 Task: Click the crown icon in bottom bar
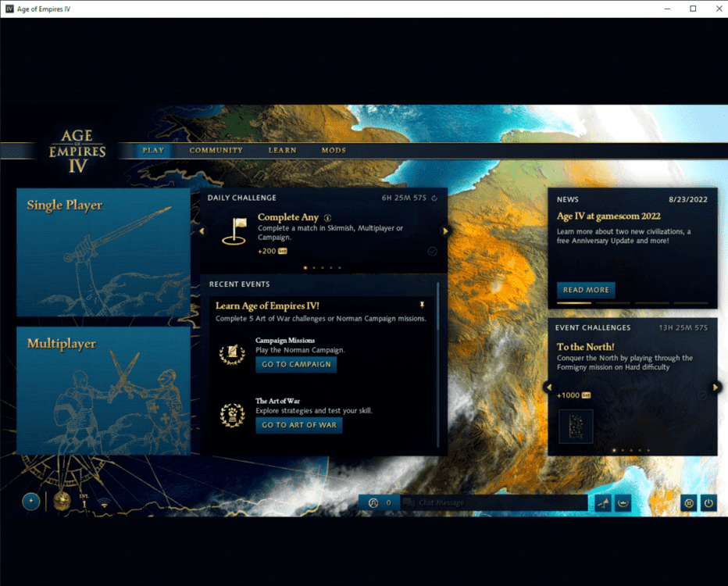[x=623, y=503]
